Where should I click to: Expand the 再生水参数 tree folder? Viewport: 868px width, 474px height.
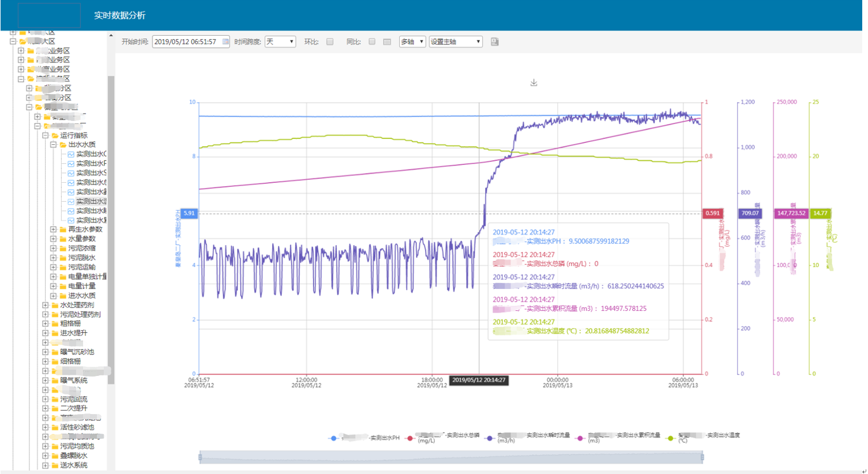tap(54, 230)
